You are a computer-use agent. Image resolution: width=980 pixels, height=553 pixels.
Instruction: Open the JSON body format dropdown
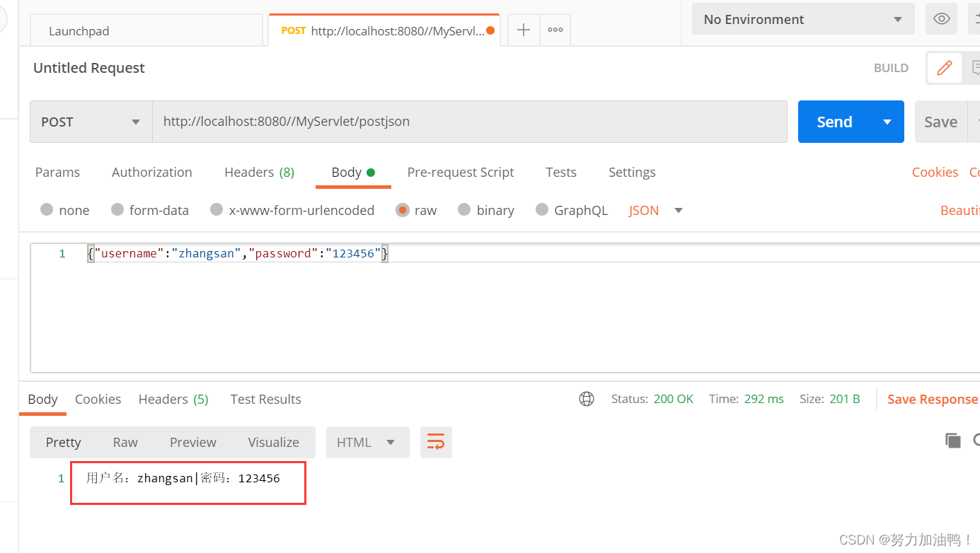point(656,210)
